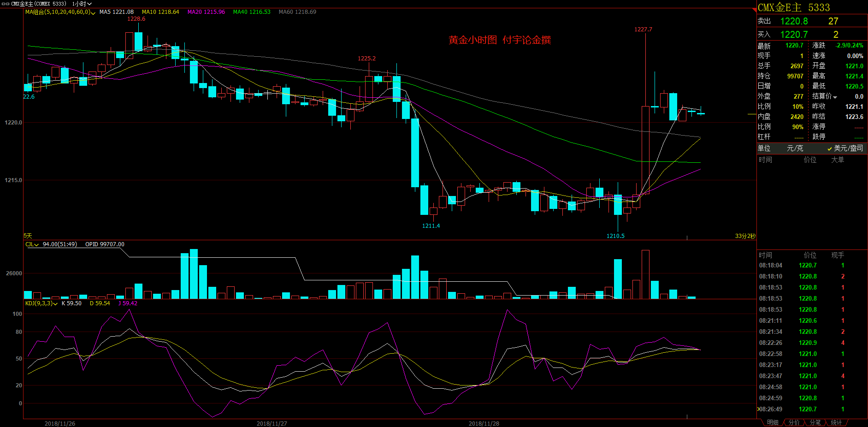
Task: Select the 08:18:10 trade row
Action: [x=812, y=277]
